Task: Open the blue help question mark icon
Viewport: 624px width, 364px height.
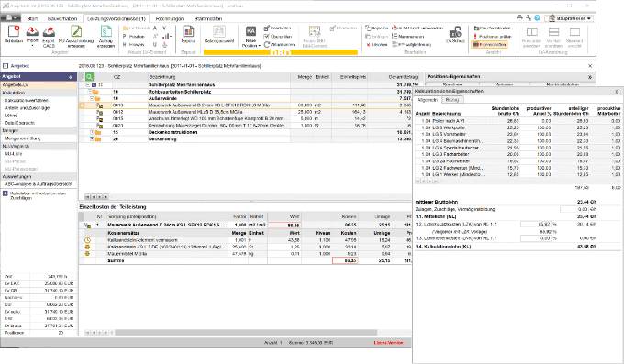Action: click(x=537, y=18)
